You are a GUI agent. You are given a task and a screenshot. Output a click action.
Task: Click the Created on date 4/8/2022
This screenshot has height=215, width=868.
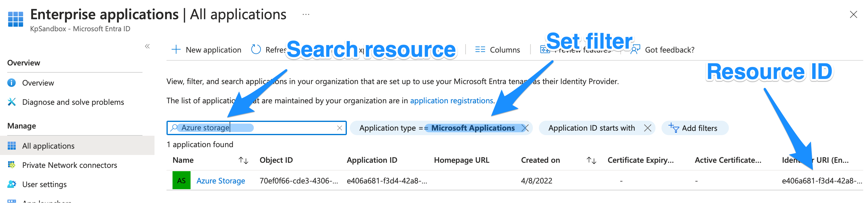536,181
